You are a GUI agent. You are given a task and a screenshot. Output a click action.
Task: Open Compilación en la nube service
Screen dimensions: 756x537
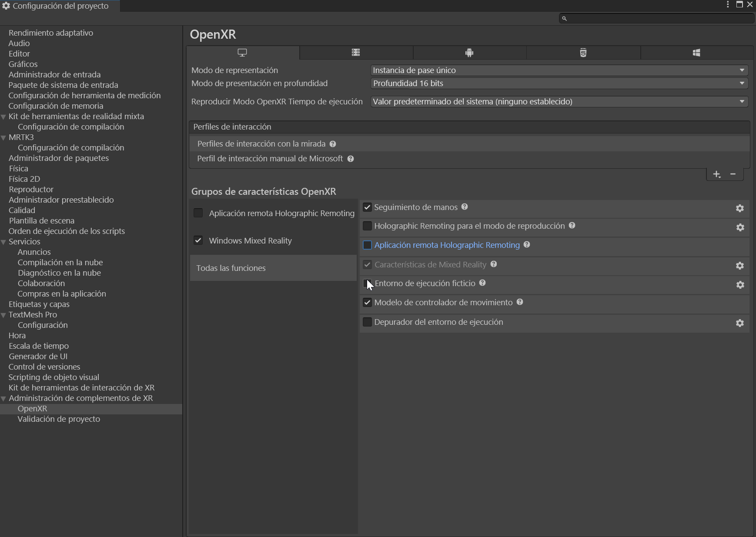[60, 262]
